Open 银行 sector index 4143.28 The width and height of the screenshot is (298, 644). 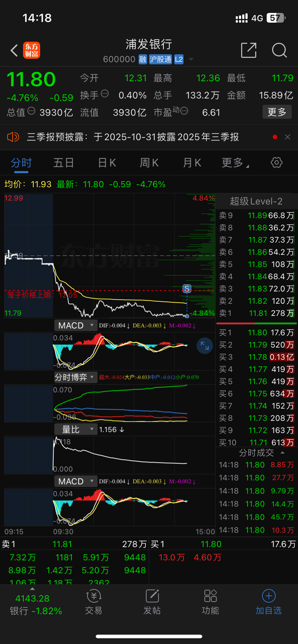coord(36,604)
